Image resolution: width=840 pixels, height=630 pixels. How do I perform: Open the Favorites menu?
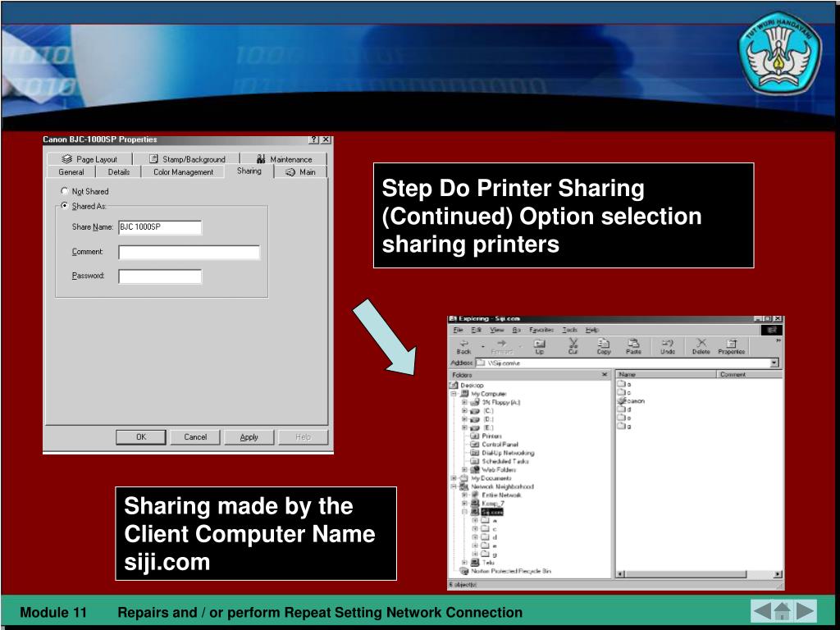(541, 330)
